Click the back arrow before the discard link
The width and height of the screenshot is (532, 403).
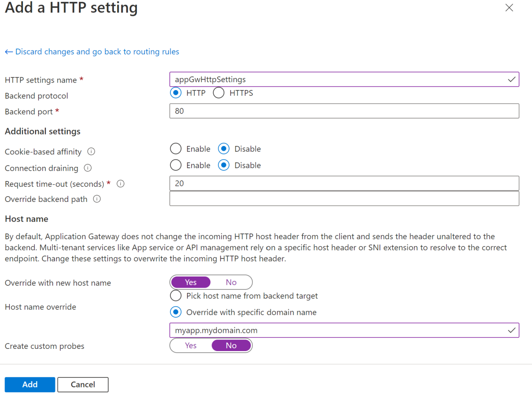pyautogui.click(x=8, y=51)
